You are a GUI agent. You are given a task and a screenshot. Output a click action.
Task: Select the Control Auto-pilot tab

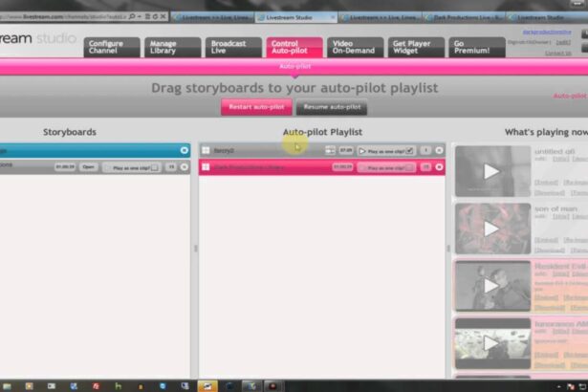pos(294,47)
